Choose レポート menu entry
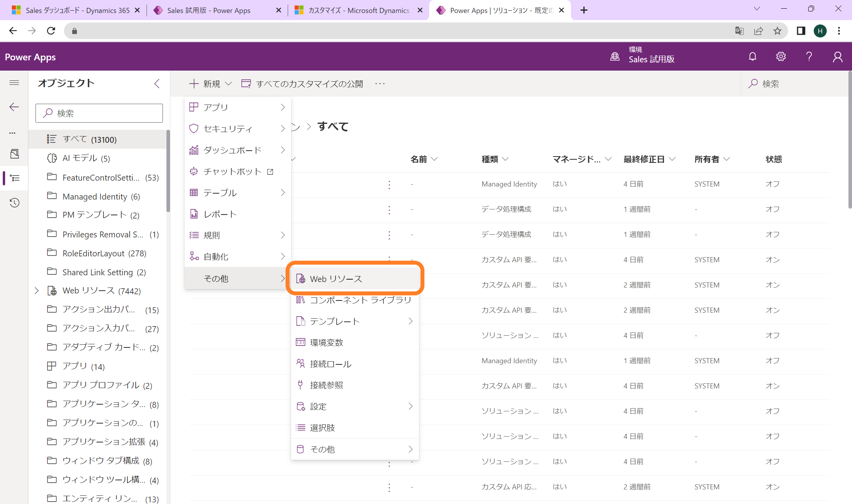The image size is (852, 504). coord(238,214)
